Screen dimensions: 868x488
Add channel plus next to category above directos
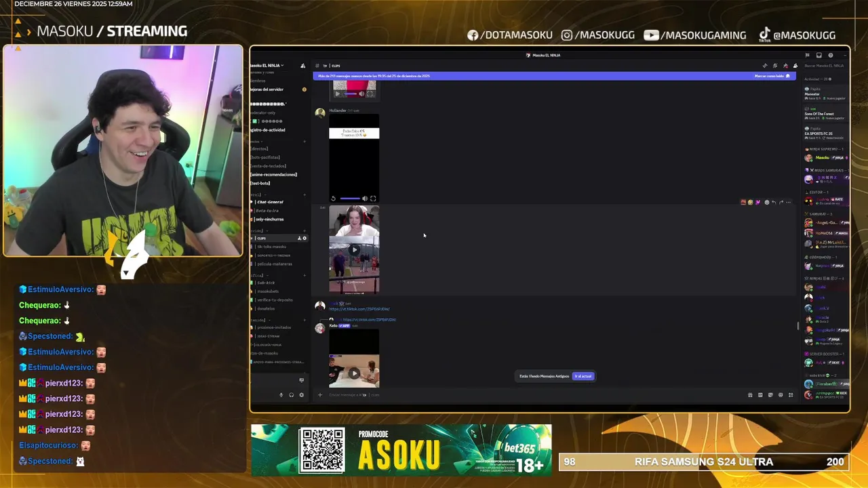pos(304,142)
